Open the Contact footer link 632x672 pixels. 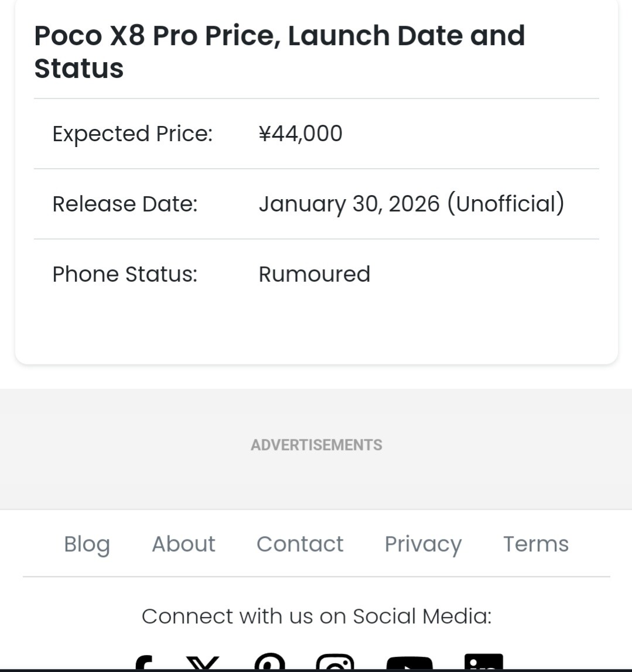pos(300,544)
